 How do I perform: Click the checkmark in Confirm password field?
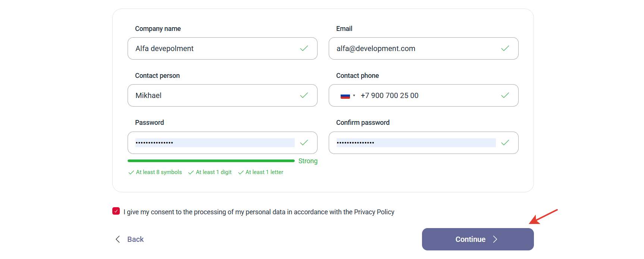(x=505, y=143)
